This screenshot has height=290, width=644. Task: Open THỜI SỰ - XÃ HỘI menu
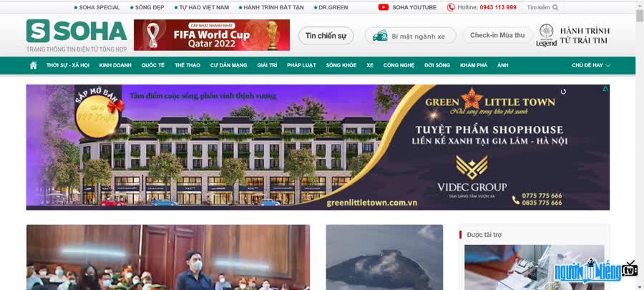[x=68, y=65]
